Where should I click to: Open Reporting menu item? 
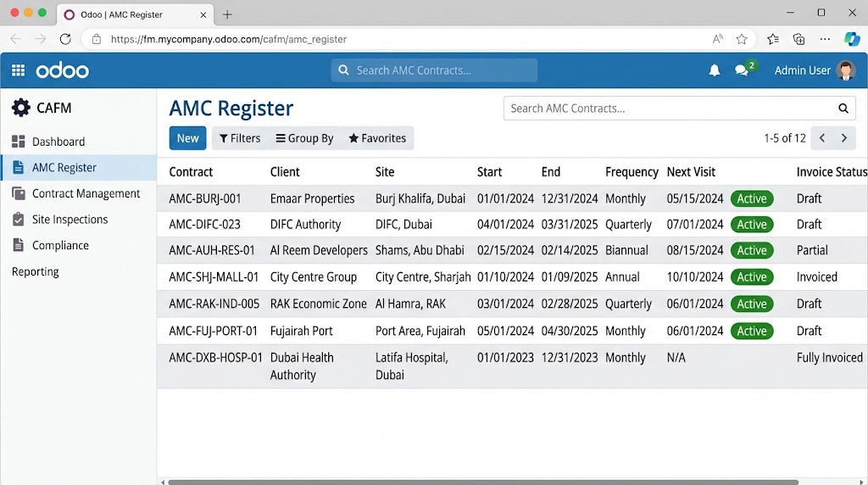[36, 271]
